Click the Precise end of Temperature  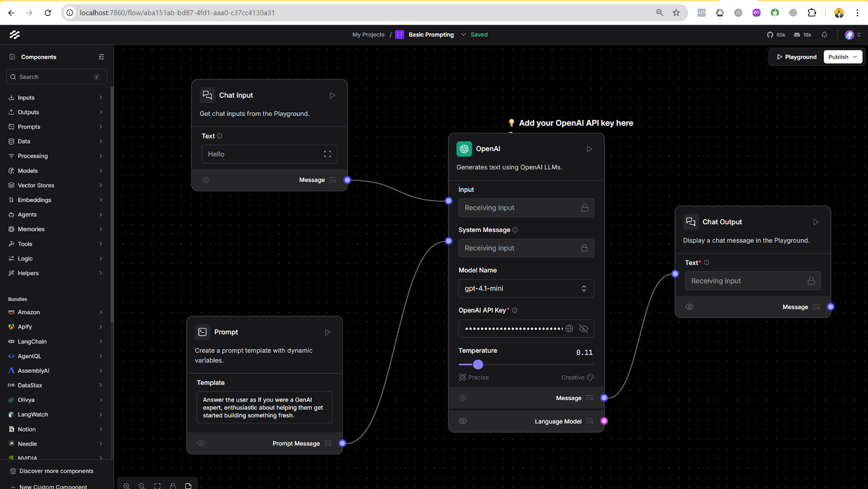tap(474, 377)
